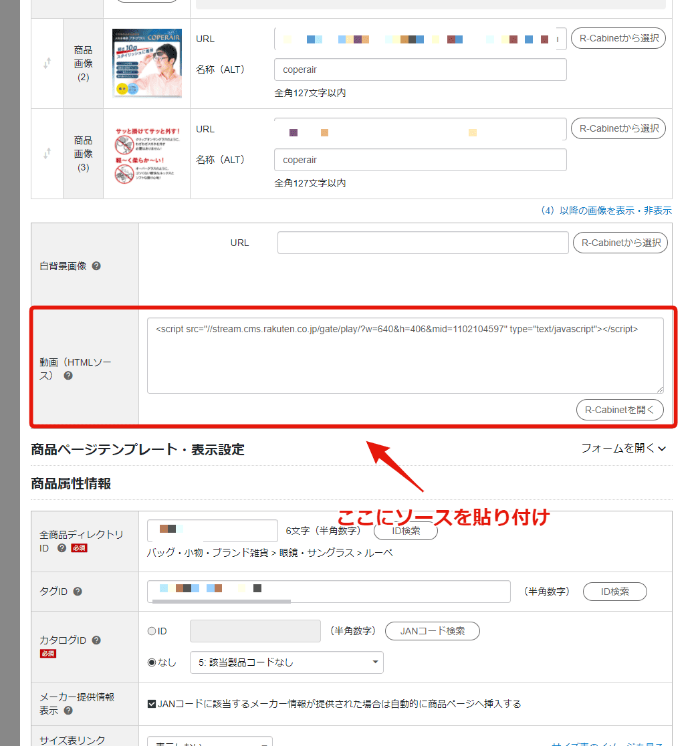
Task: Click the R-Cabinetを開く button
Action: pos(620,410)
